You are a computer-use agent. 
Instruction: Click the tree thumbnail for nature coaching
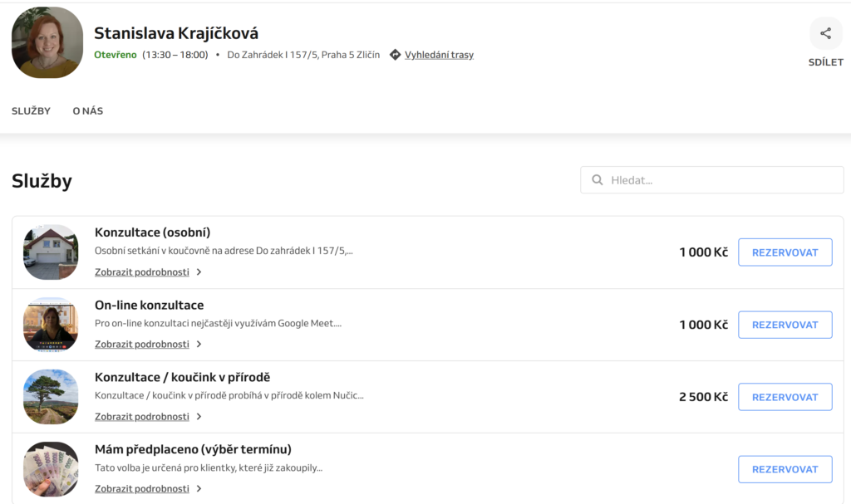pyautogui.click(x=51, y=397)
